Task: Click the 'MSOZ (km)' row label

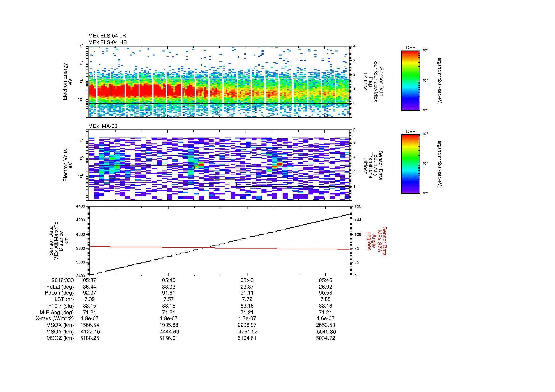Action: coord(60,338)
